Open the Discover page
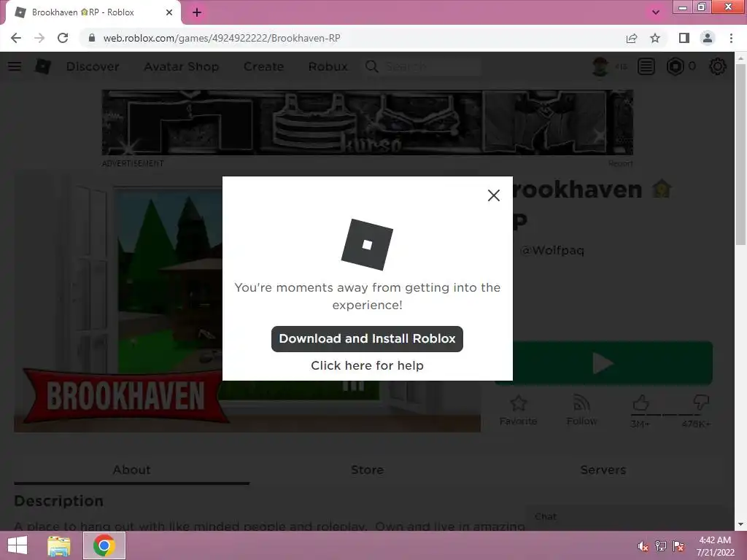Screen dimensions: 747x560 point(93,66)
